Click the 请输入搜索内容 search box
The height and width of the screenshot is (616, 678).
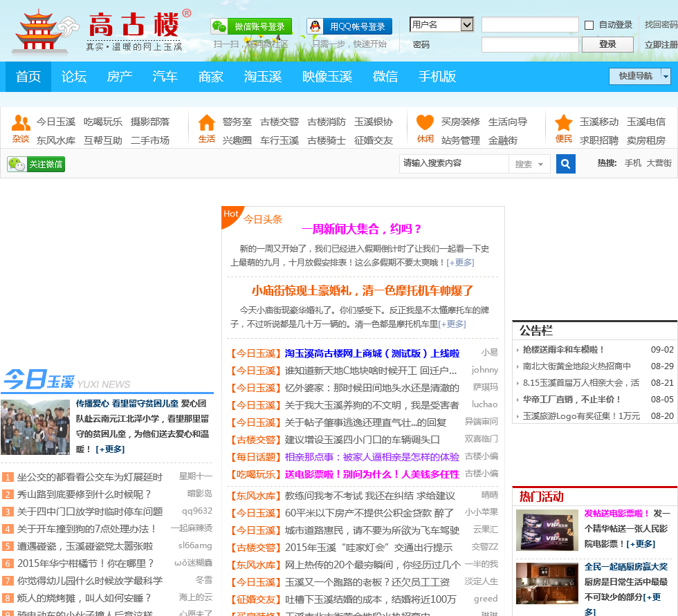coord(454,164)
